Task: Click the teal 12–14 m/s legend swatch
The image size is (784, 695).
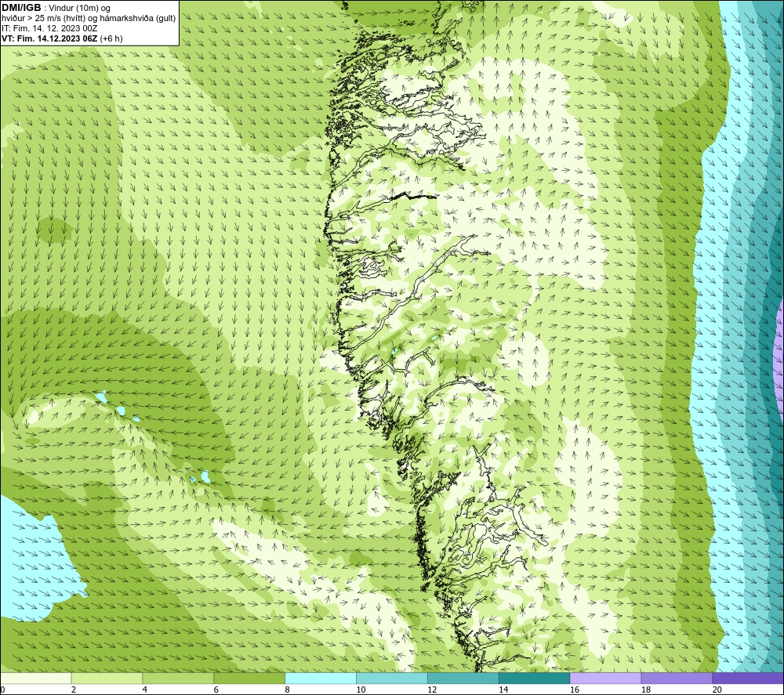Action: click(463, 678)
